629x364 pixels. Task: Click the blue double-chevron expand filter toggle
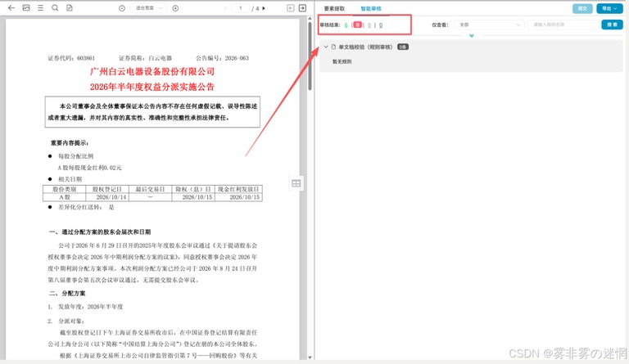point(472,36)
